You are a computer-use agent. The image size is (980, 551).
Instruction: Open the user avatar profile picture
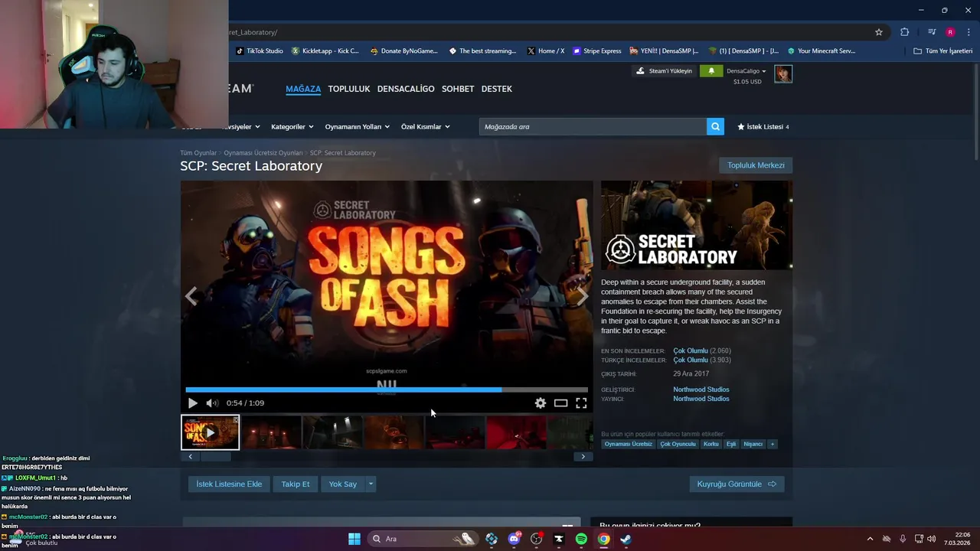pyautogui.click(x=783, y=73)
